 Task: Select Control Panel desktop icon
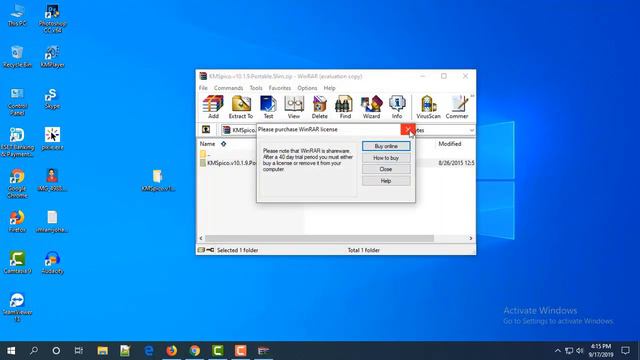[x=17, y=101]
